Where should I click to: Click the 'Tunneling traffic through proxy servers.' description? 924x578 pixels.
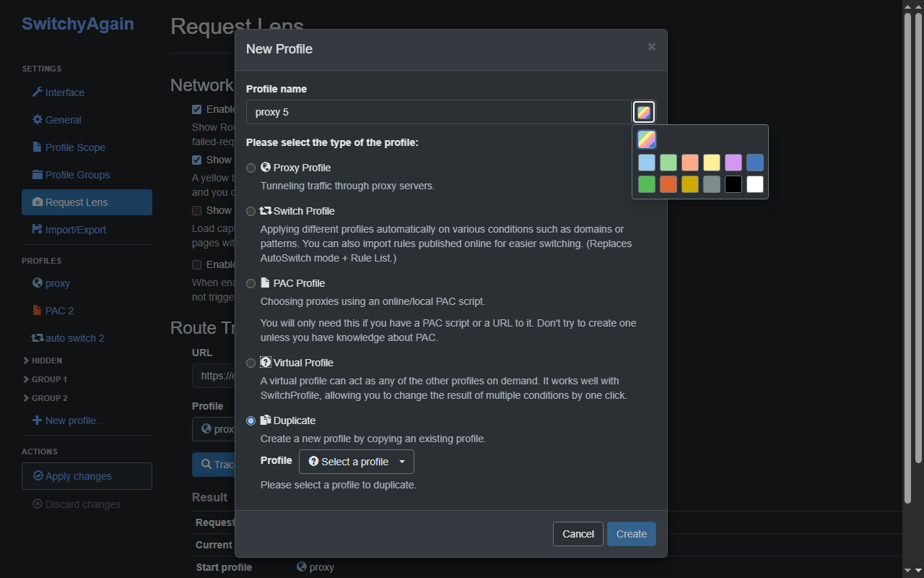pyautogui.click(x=347, y=186)
